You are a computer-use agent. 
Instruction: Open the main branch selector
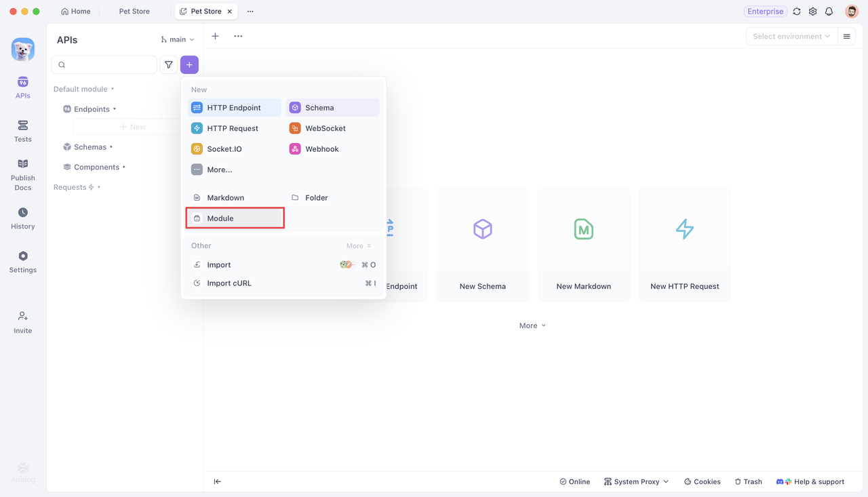177,39
